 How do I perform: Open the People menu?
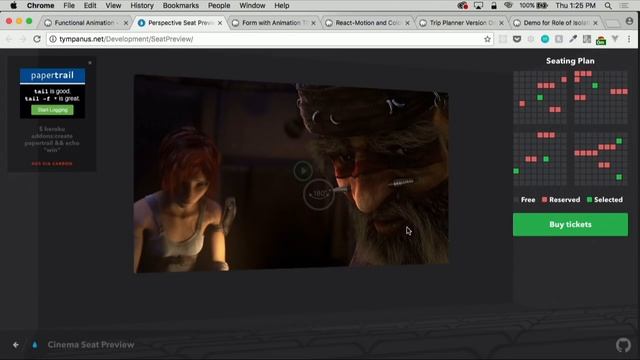[x=219, y=6]
